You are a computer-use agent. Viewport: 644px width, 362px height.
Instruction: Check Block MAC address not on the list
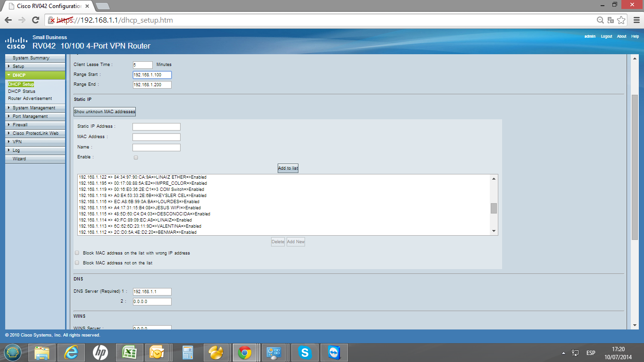tap(77, 263)
